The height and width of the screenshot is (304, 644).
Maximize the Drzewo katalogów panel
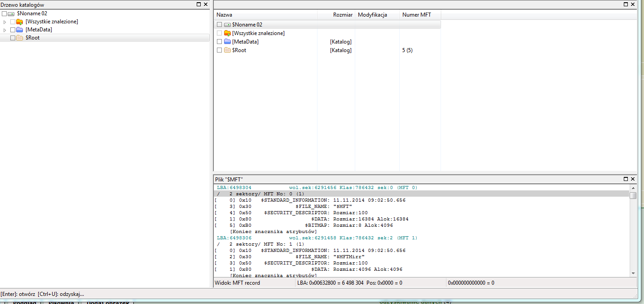pos(199,4)
